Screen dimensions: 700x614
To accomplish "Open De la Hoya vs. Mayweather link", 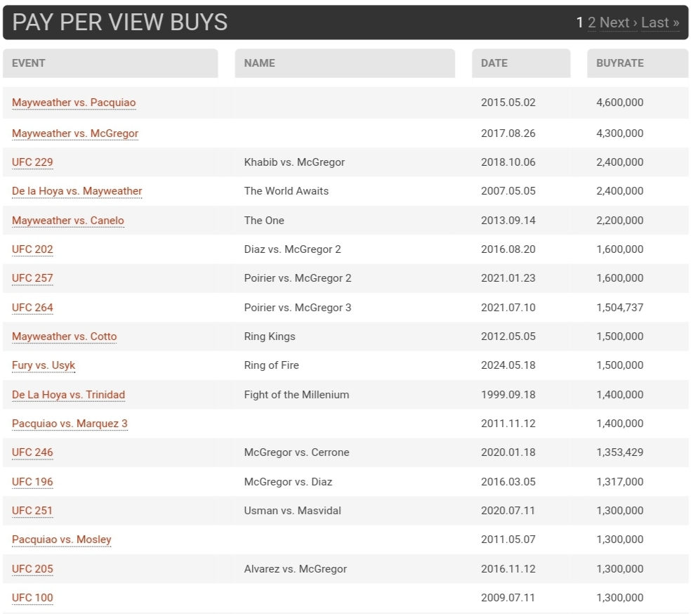I will [77, 191].
